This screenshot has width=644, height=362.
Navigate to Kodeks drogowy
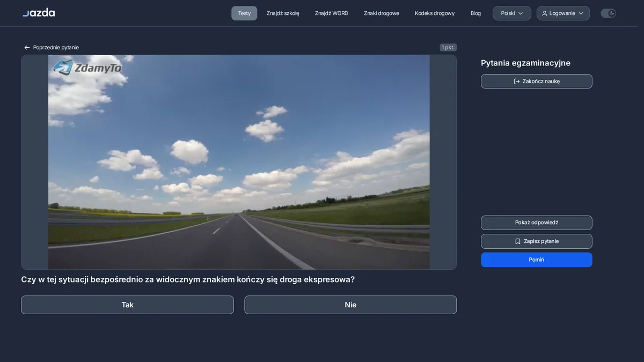[435, 13]
